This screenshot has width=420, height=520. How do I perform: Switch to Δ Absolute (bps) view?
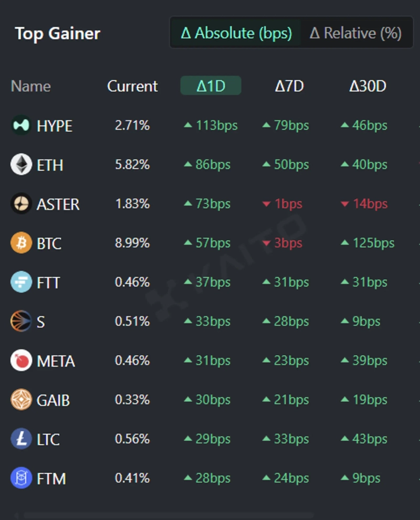(236, 34)
